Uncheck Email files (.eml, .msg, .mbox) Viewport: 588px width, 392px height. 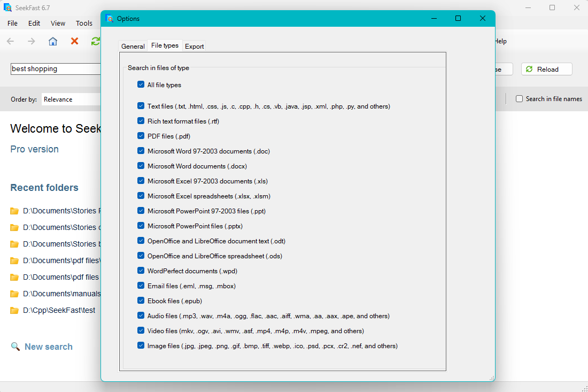coord(141,286)
